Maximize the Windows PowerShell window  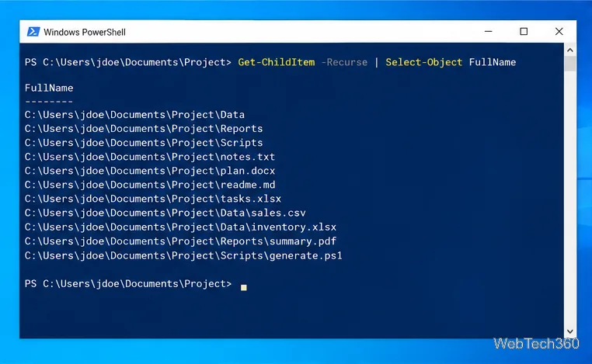point(524,32)
